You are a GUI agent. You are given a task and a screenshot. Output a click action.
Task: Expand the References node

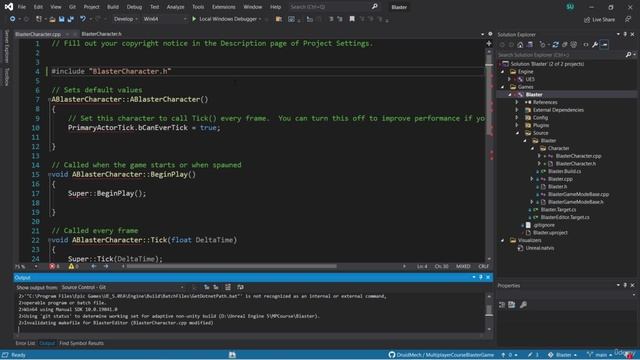(x=517, y=102)
